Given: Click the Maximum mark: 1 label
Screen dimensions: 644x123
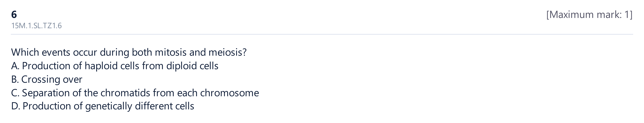Looking at the screenshot, I should [x=589, y=15].
